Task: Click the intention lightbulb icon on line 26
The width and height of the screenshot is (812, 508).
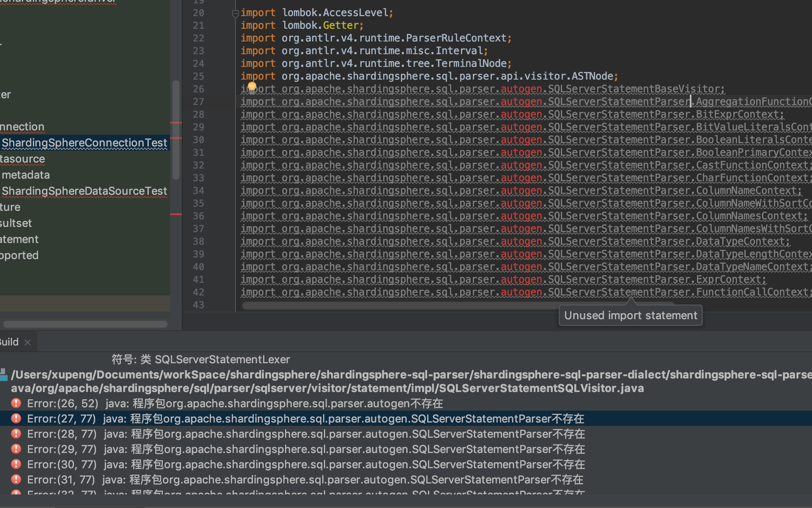Action: (252, 87)
